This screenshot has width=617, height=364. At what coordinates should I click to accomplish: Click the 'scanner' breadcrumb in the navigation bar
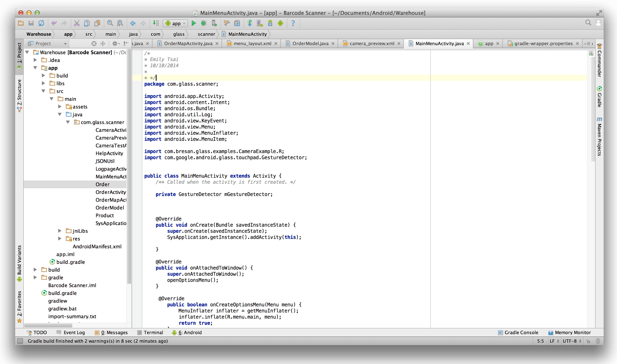click(x=206, y=34)
